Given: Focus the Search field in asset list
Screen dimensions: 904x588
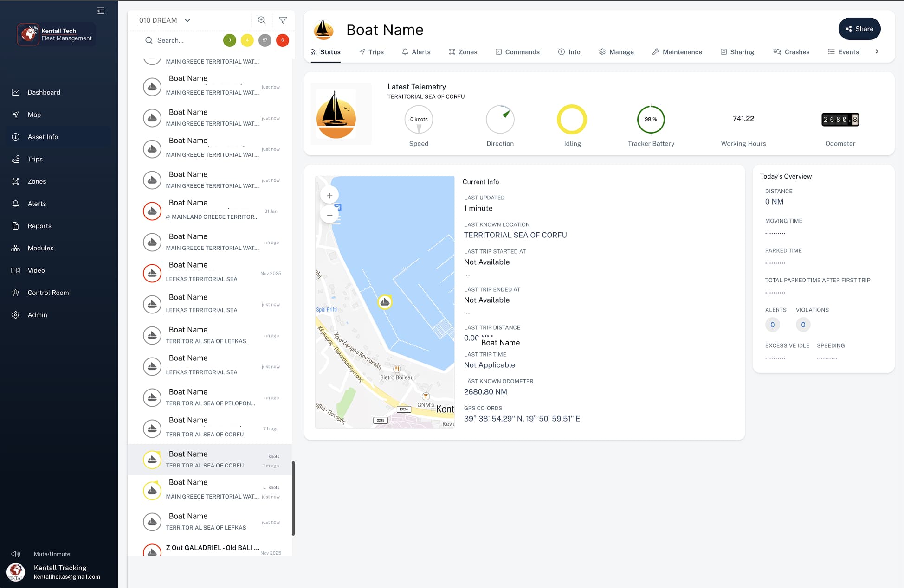Looking at the screenshot, I should (181, 40).
